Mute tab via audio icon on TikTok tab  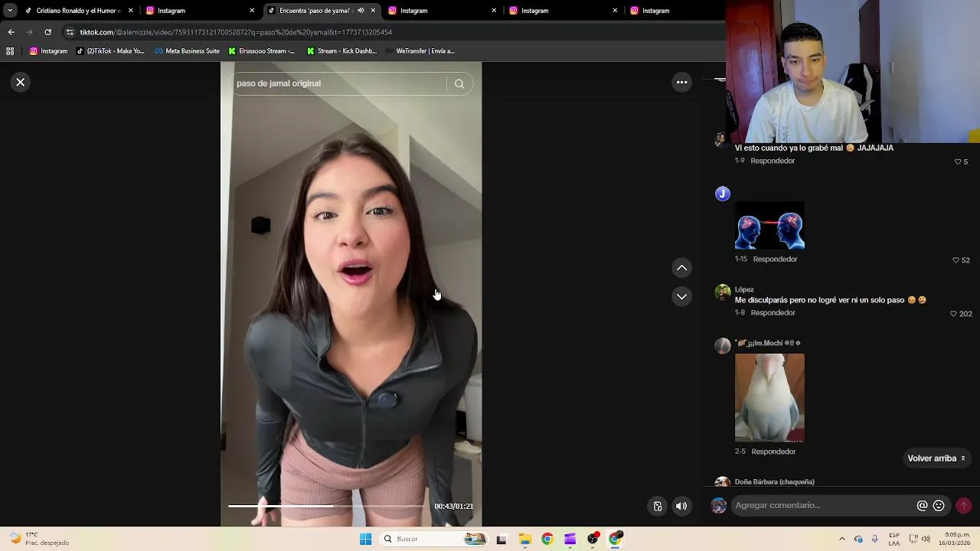click(x=361, y=11)
